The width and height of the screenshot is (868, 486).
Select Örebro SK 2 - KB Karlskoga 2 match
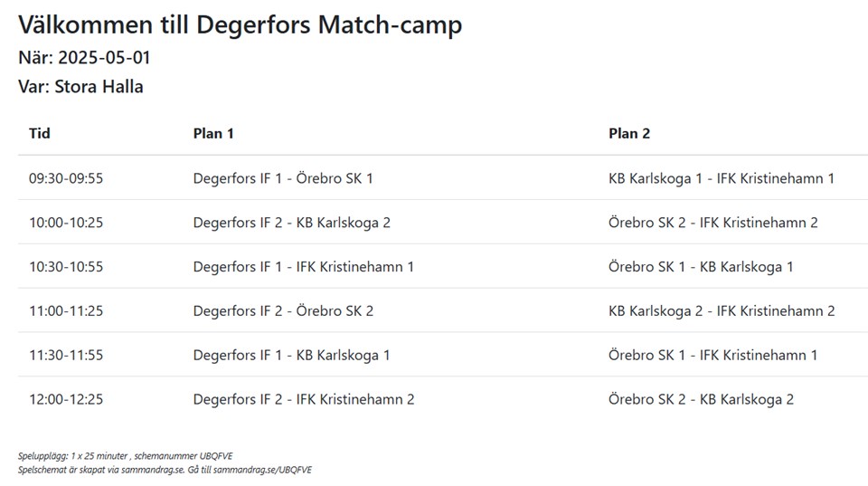[701, 399]
